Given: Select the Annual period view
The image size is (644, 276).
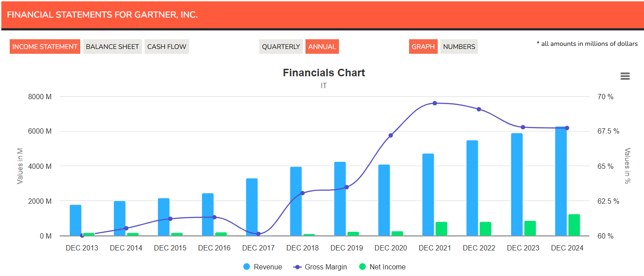Looking at the screenshot, I should [x=322, y=47].
